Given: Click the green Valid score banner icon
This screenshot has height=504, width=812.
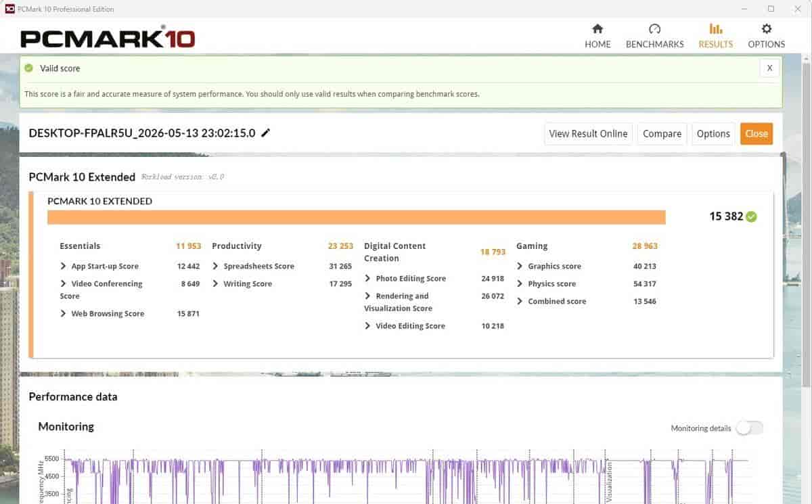Looking at the screenshot, I should 28,68.
